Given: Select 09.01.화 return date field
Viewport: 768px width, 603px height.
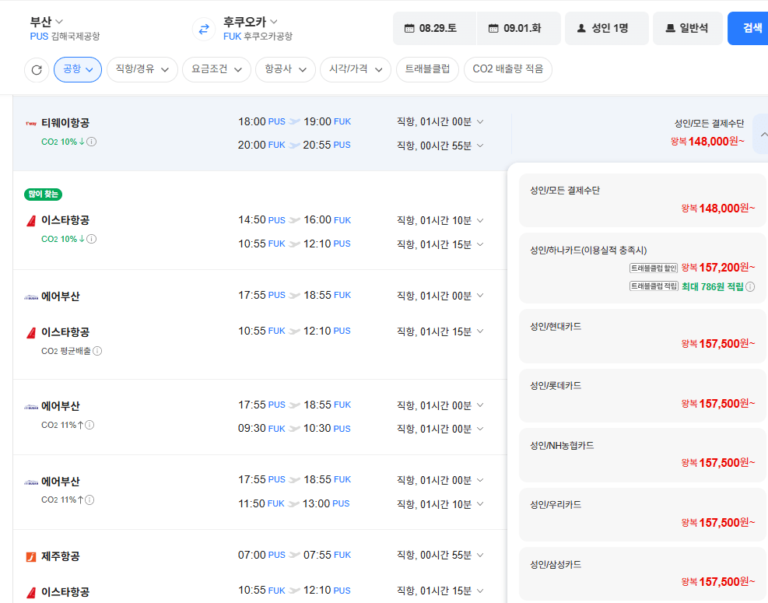Looking at the screenshot, I should click(519, 28).
